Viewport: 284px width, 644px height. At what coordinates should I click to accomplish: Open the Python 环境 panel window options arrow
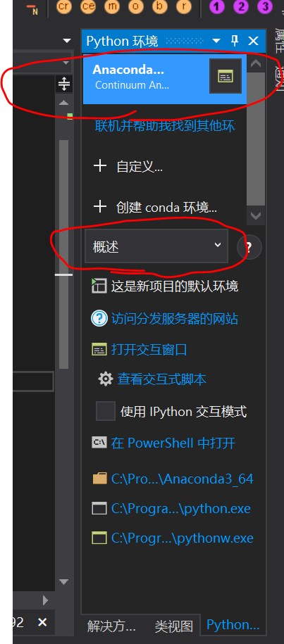click(x=216, y=41)
